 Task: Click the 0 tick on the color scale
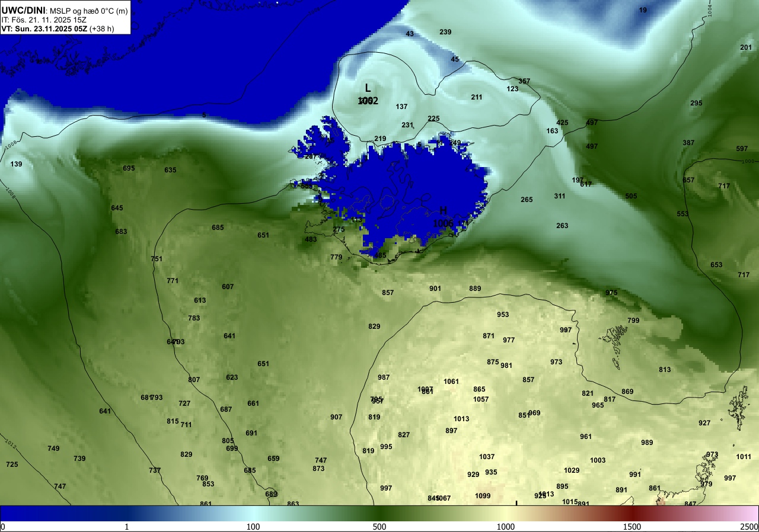click(x=3, y=527)
